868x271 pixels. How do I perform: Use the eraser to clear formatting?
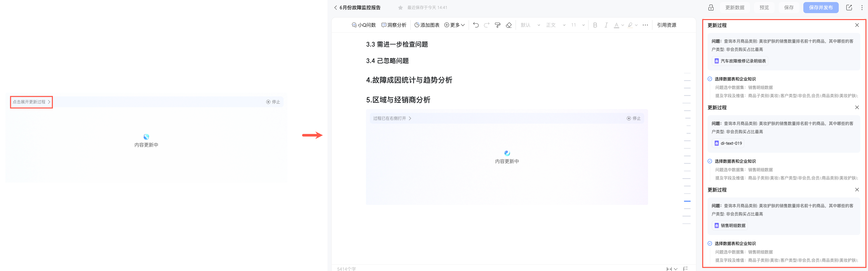click(509, 25)
